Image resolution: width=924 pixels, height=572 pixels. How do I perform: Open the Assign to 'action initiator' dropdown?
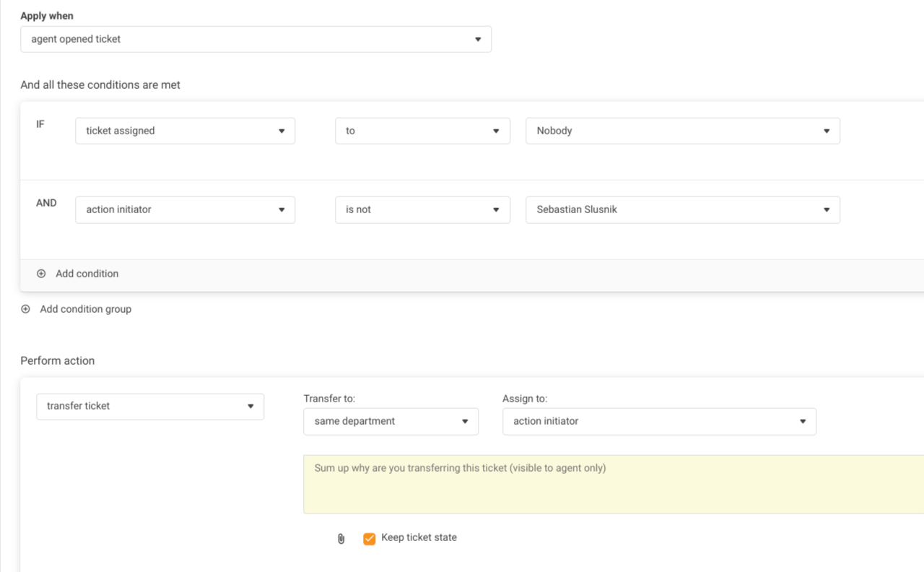click(x=659, y=421)
